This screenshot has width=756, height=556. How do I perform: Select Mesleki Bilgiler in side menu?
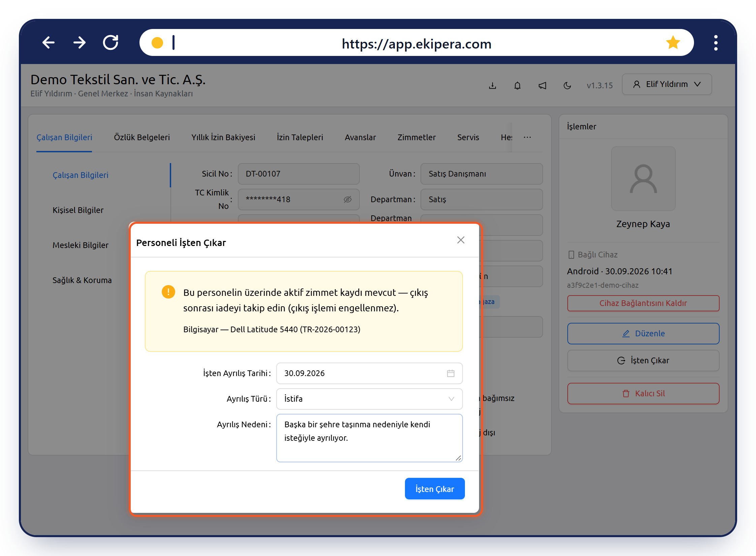(80, 245)
